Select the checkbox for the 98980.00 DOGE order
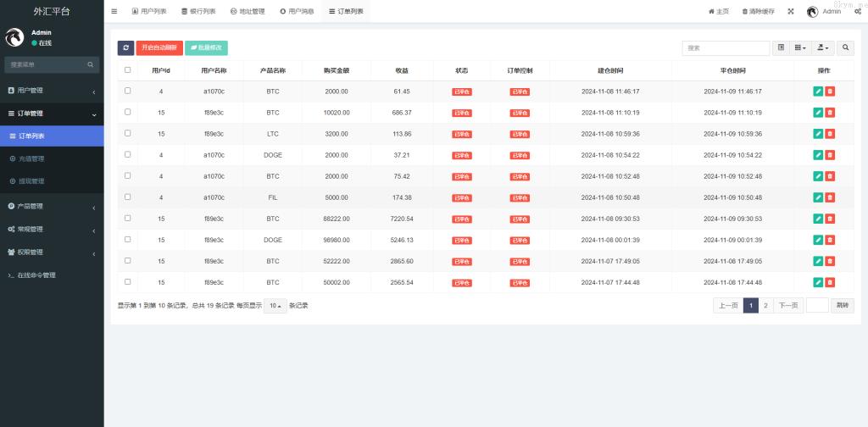This screenshot has height=427, width=868. 127,240
